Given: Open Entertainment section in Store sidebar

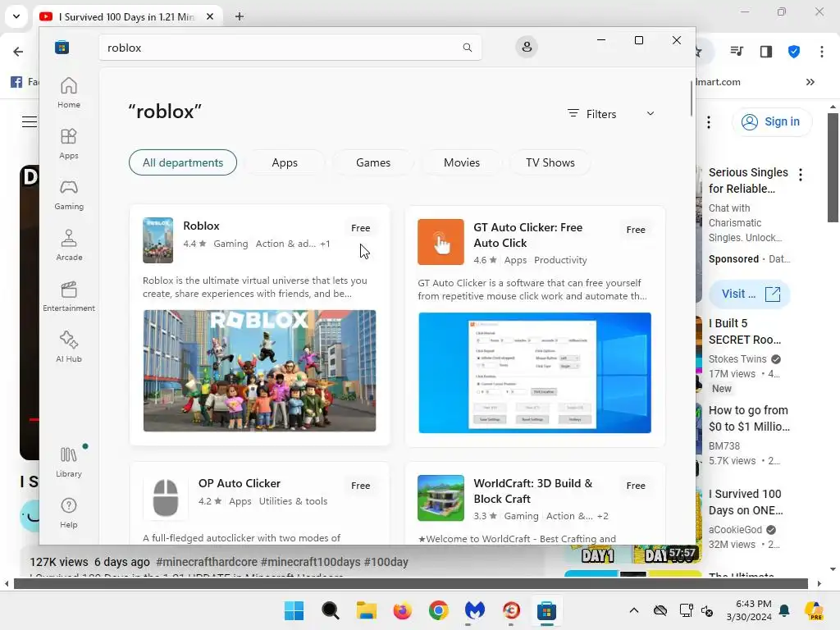Looking at the screenshot, I should (69, 296).
